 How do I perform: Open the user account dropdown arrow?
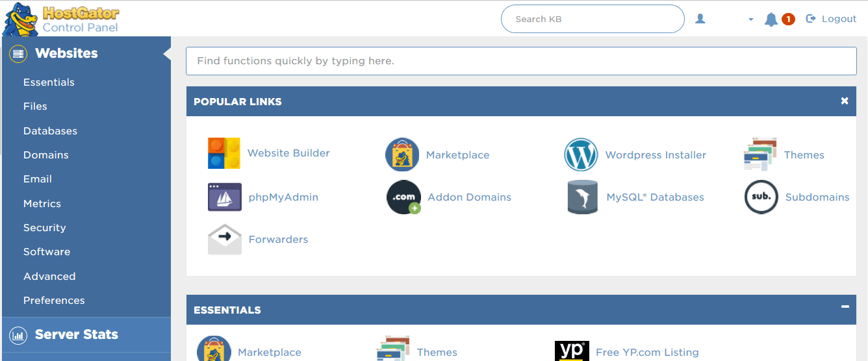751,19
